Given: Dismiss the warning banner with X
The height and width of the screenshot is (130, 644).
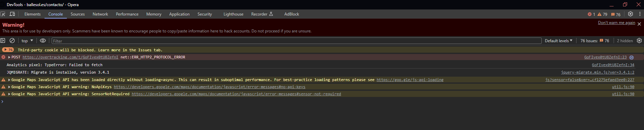Looking at the screenshot, I should (639, 24).
